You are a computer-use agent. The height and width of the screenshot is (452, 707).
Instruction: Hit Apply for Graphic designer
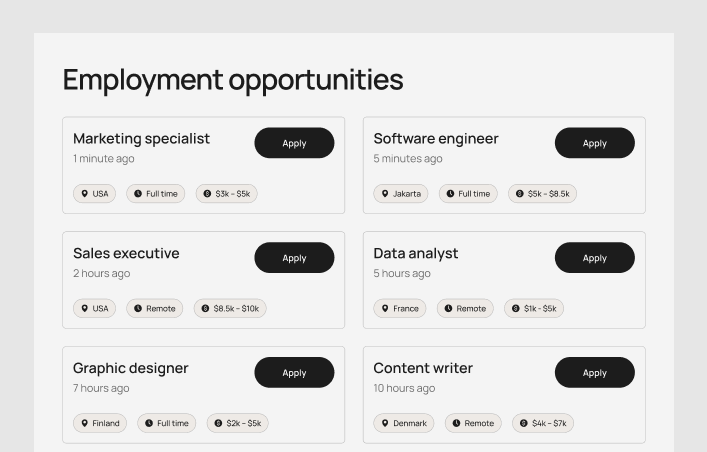[294, 373]
